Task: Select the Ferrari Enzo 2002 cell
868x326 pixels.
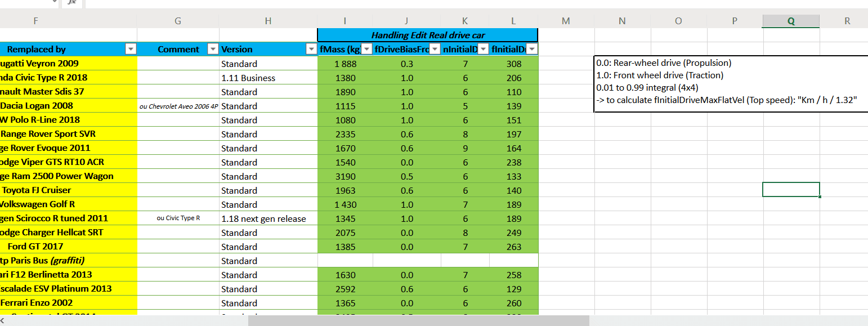Action: pos(68,303)
